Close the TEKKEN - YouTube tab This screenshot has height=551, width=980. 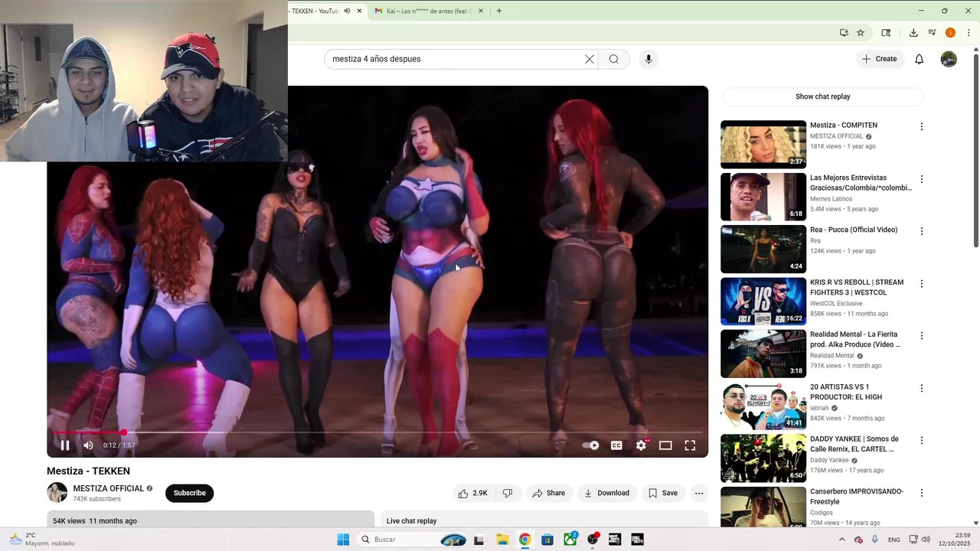359,11
